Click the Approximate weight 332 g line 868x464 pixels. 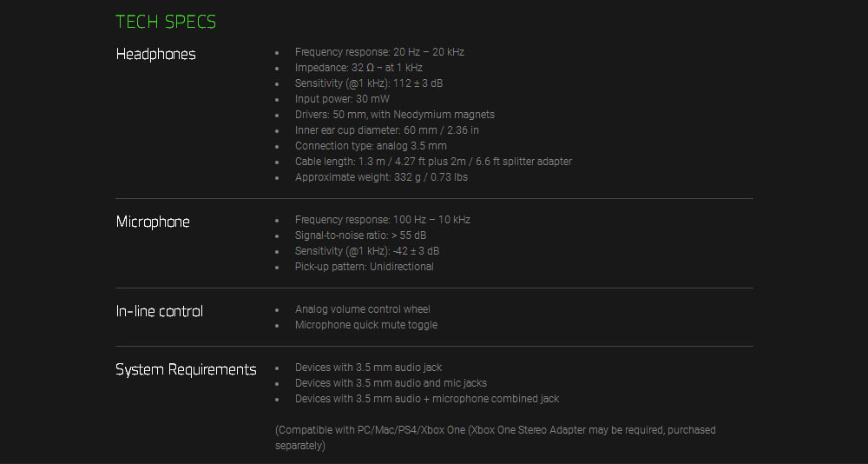(x=381, y=177)
